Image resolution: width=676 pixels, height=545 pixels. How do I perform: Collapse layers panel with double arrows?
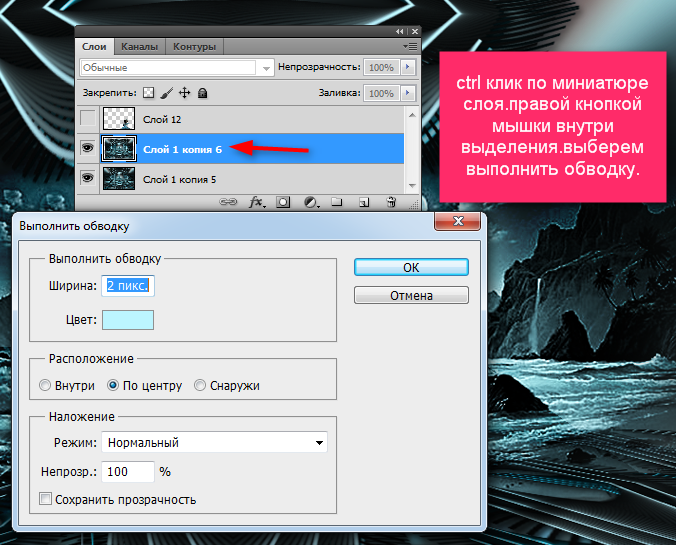tap(400, 31)
